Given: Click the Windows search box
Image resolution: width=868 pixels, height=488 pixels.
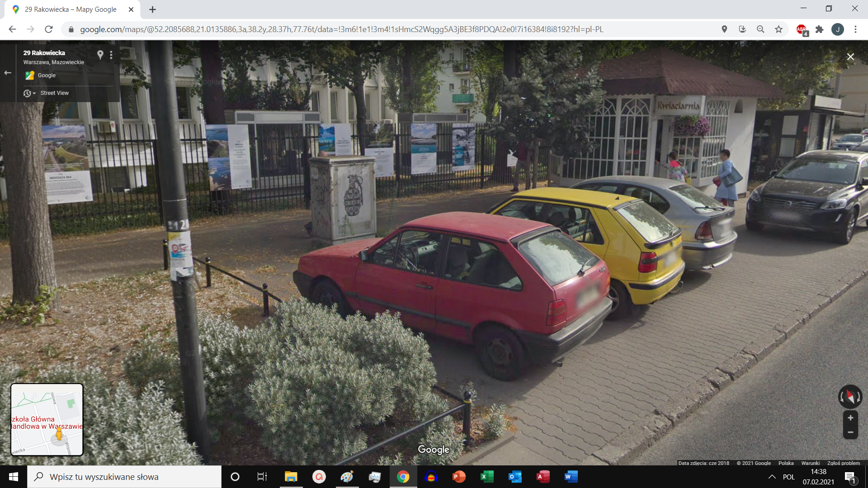Looking at the screenshot, I should pyautogui.click(x=124, y=477).
